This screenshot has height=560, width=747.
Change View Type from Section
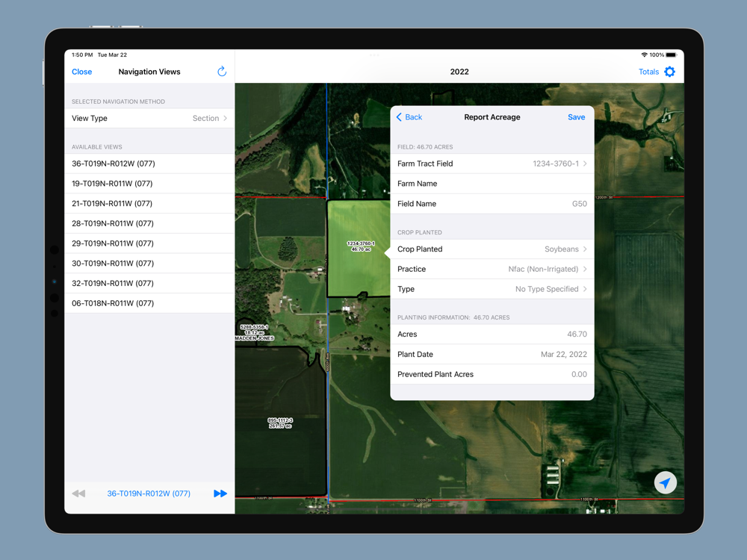point(149,118)
